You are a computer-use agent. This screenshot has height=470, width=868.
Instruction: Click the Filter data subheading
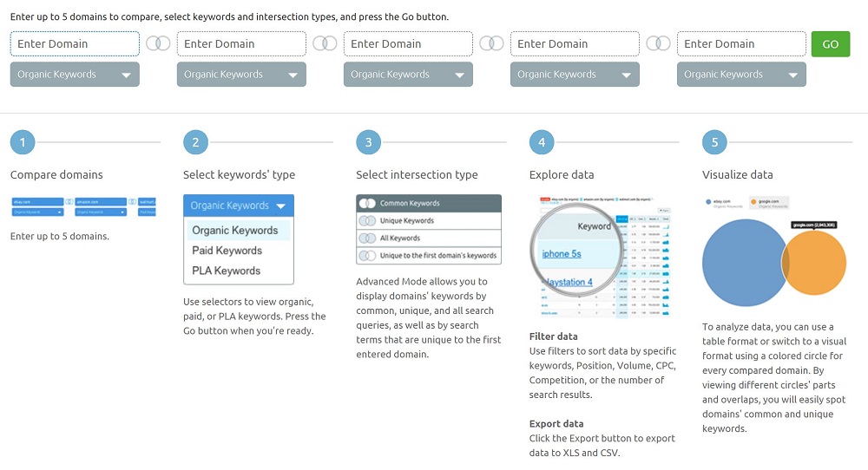point(553,336)
